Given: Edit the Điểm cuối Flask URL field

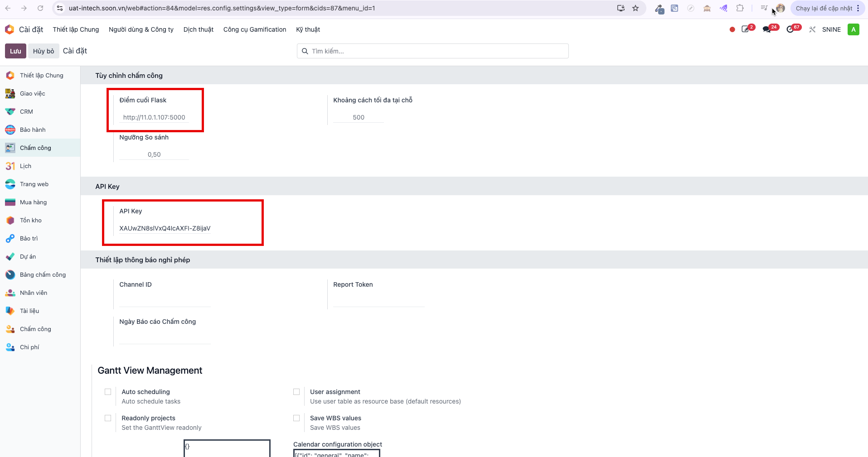Looking at the screenshot, I should click(154, 117).
